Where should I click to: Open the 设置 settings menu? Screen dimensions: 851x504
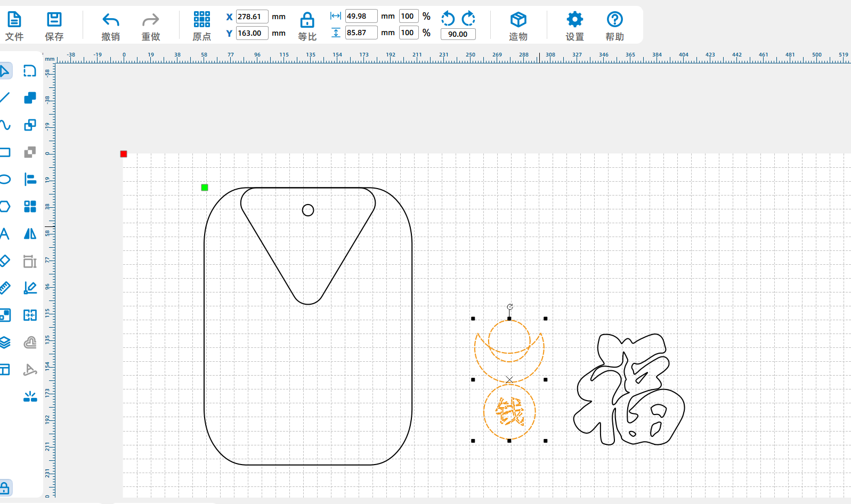click(x=574, y=26)
